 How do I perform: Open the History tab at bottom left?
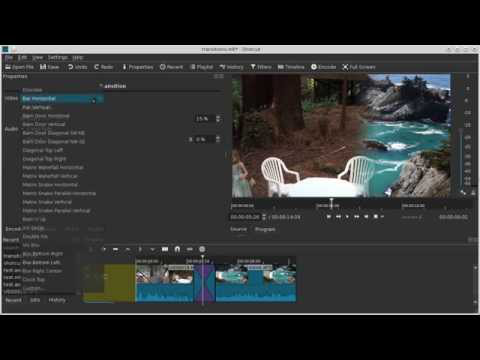pyautogui.click(x=57, y=300)
